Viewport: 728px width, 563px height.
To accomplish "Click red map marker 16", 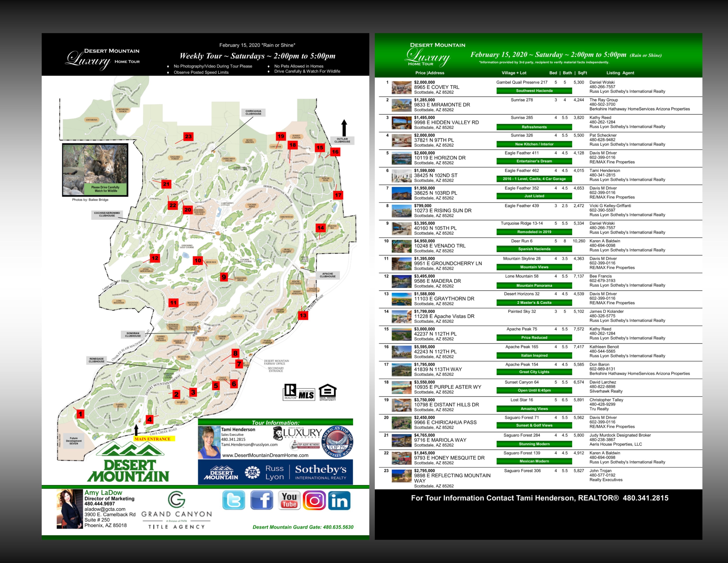I will [335, 152].
